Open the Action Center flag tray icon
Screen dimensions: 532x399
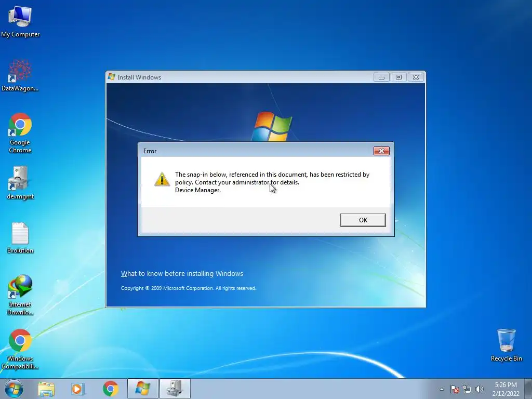tap(454, 389)
